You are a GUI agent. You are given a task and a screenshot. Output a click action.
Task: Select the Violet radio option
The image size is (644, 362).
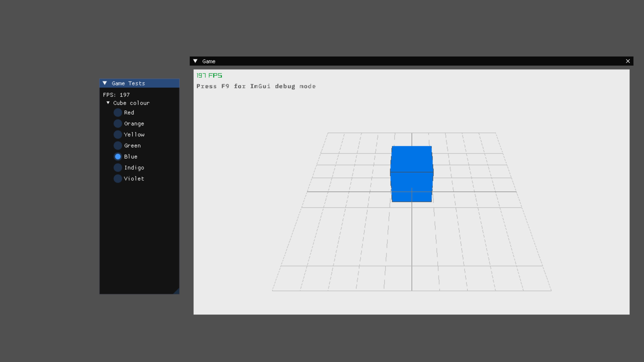(117, 178)
